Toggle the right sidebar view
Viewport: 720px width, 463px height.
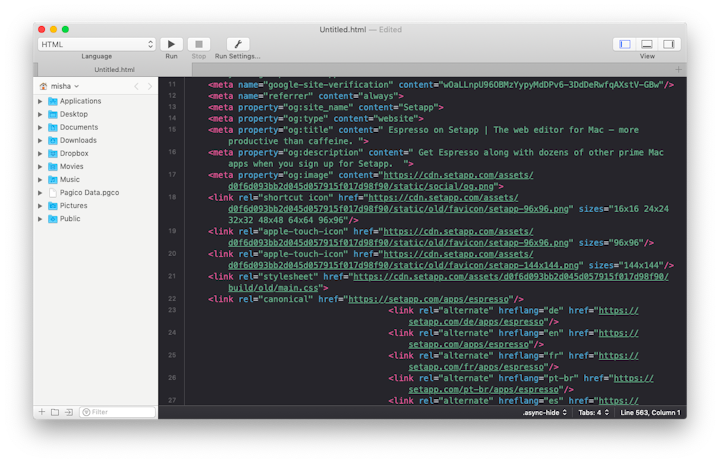point(669,44)
